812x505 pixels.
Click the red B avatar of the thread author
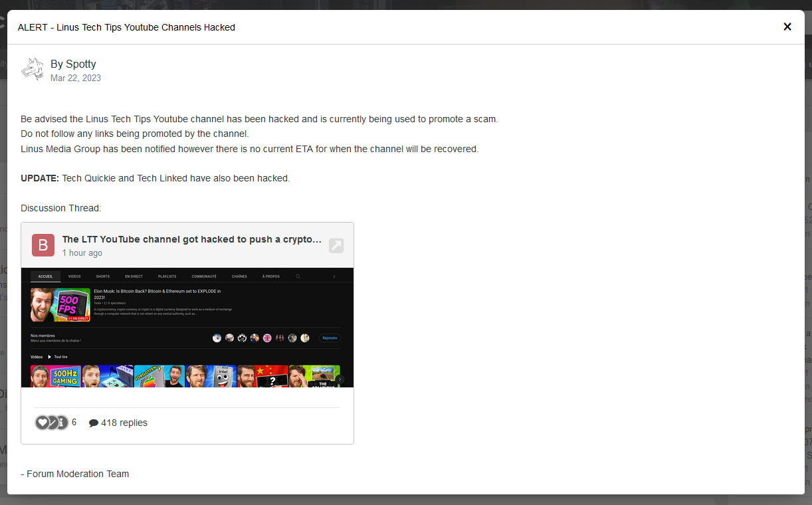tap(43, 245)
